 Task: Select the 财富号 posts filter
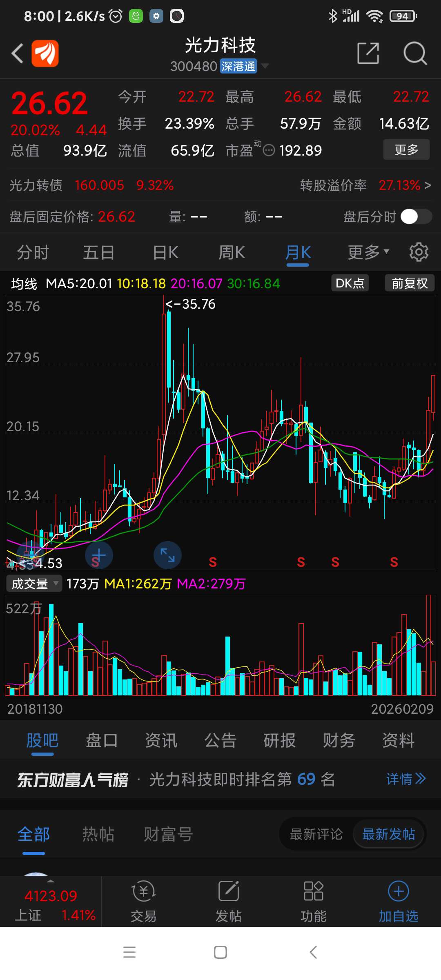[x=168, y=834]
